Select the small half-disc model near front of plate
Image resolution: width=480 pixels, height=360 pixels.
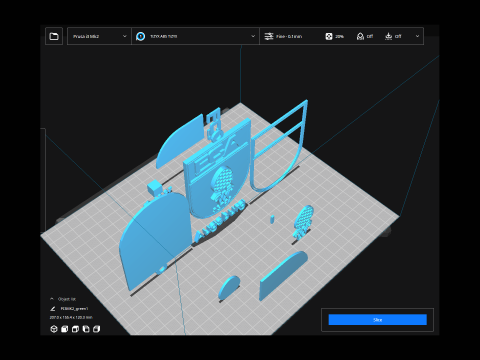tap(229, 287)
